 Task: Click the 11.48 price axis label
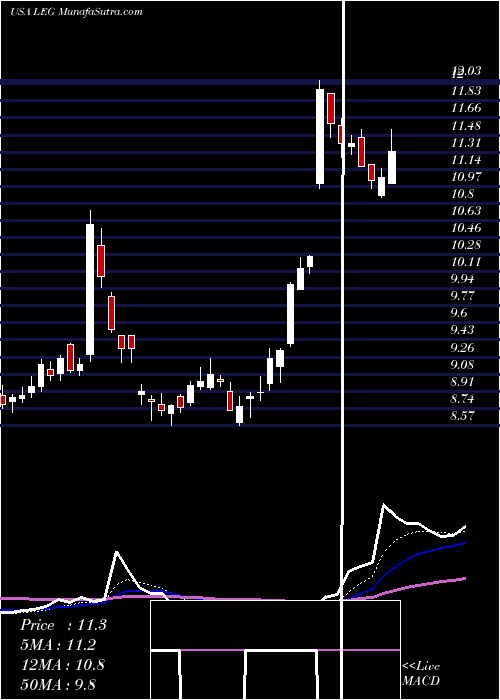coord(466,126)
